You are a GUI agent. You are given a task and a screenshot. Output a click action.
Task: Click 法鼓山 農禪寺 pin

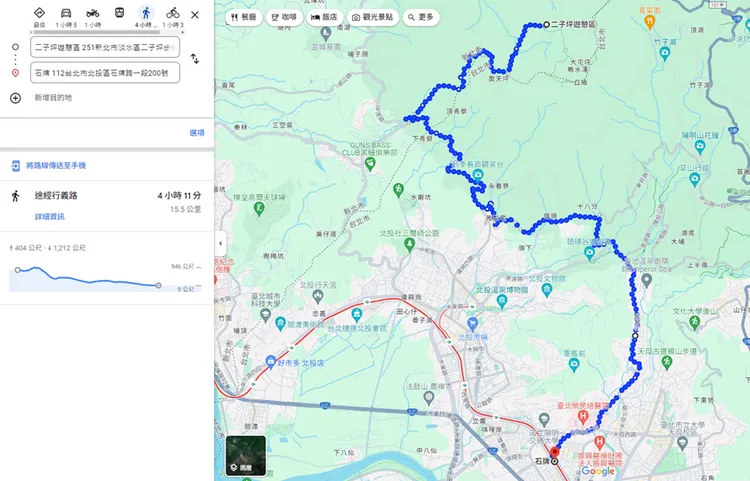tap(429, 397)
